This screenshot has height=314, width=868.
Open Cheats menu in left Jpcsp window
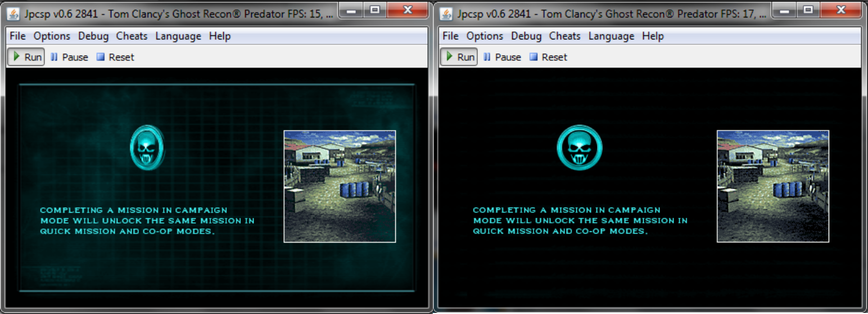[x=132, y=36]
